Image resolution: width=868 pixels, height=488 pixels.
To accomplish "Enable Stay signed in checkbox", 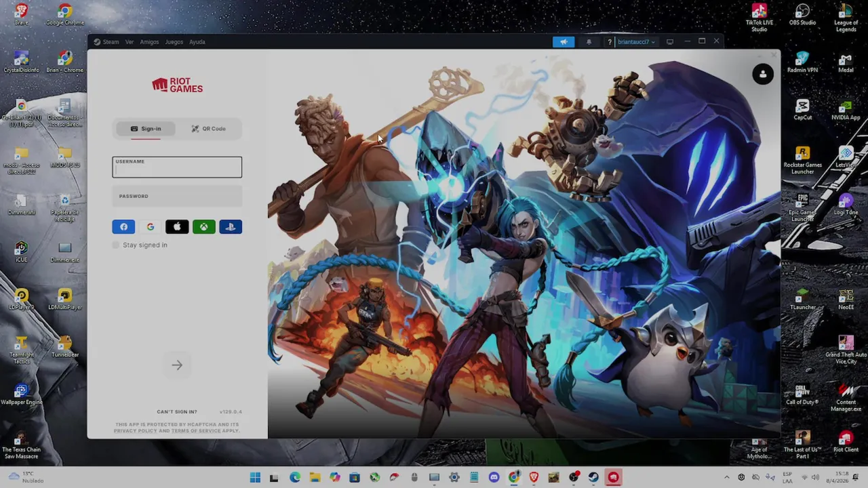I will pyautogui.click(x=116, y=245).
